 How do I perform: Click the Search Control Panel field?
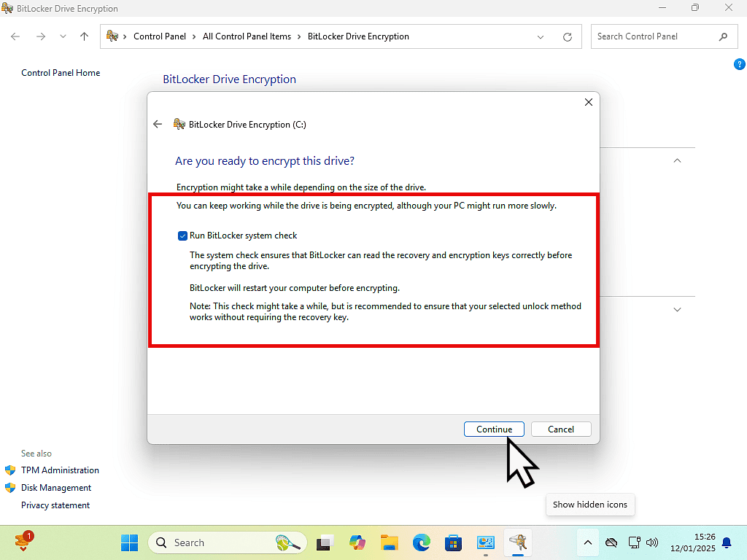click(x=653, y=36)
